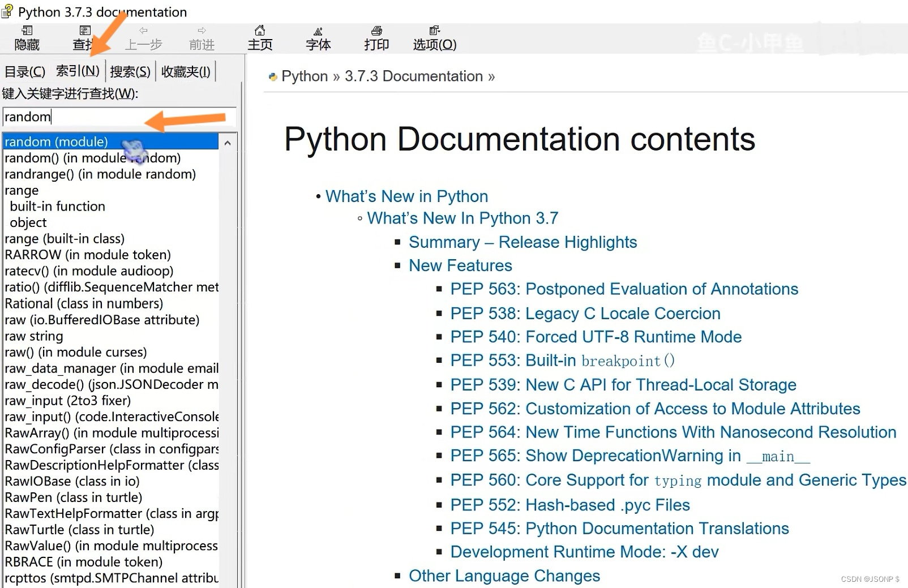
Task: Open the 3.7.3 Documentation breadcrumb link
Action: coord(414,76)
